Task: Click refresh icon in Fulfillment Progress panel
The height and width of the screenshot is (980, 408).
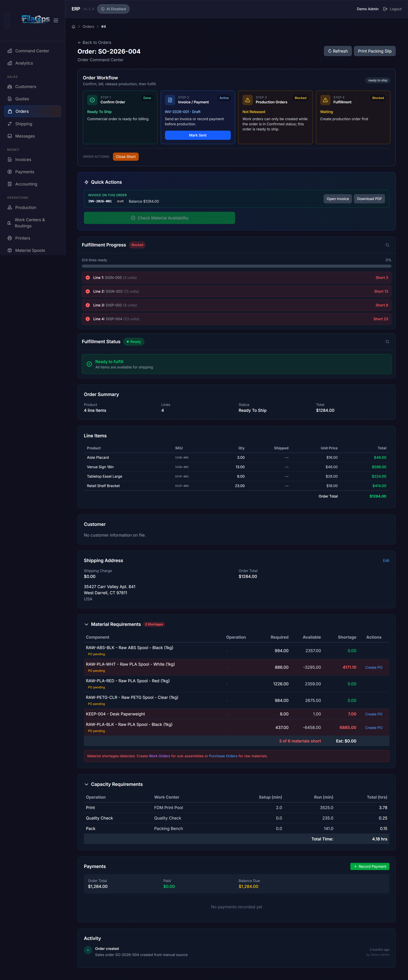Action: tap(387, 245)
